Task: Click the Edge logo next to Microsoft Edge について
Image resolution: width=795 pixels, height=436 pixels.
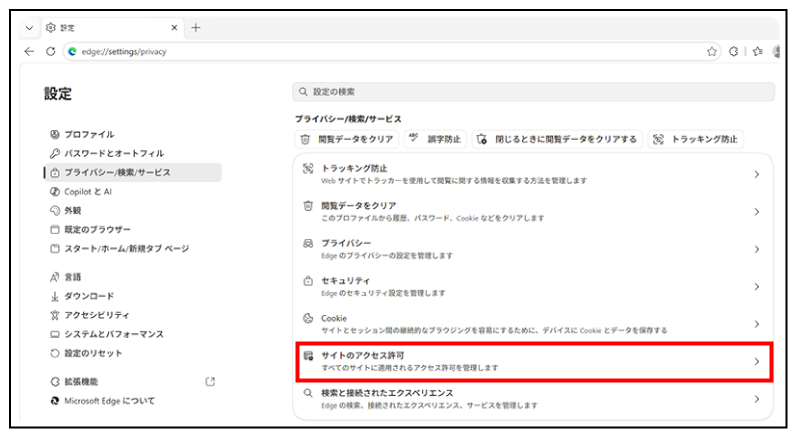Action: (x=55, y=401)
